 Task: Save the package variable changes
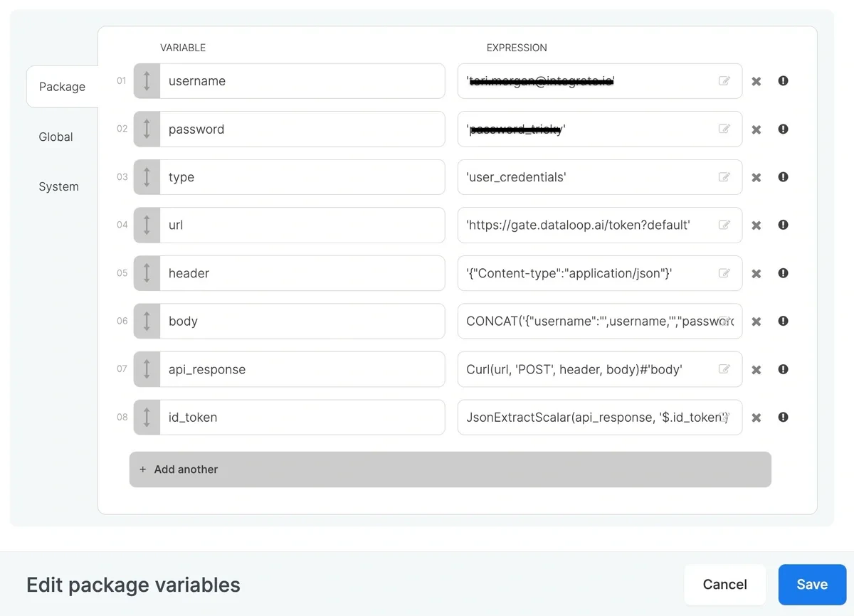[811, 584]
